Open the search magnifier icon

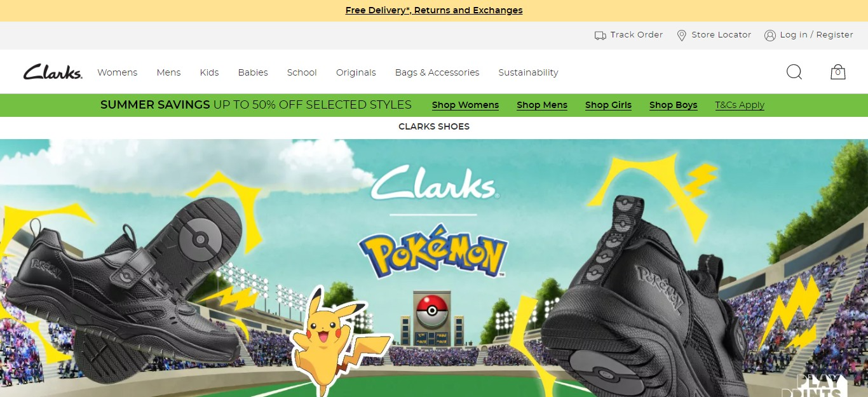tap(794, 72)
